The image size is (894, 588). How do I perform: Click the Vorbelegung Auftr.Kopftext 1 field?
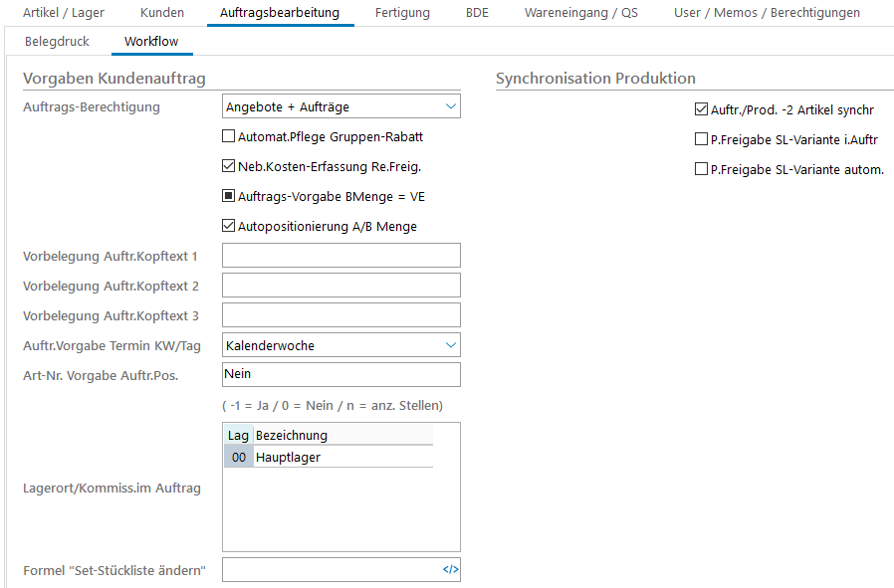340,256
